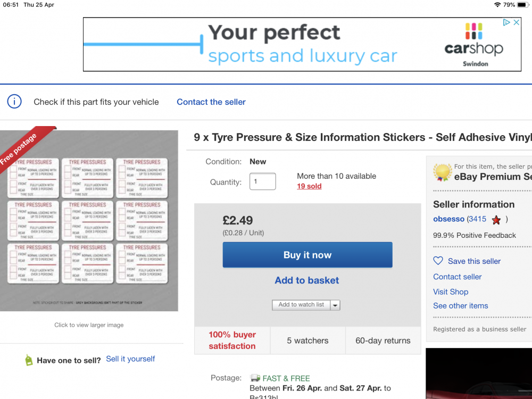Select Add to basket
This screenshot has height=399, width=532.
307,280
